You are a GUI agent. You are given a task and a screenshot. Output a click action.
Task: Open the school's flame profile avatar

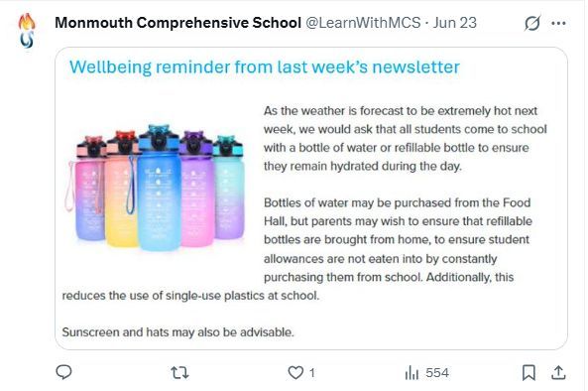27,31
